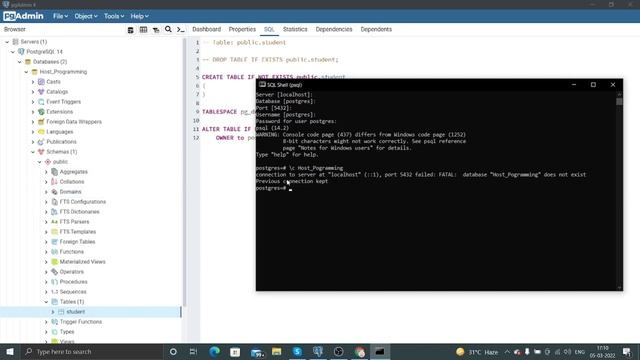The width and height of the screenshot is (640, 360).
Task: Open the Help menu
Action: 139,16
